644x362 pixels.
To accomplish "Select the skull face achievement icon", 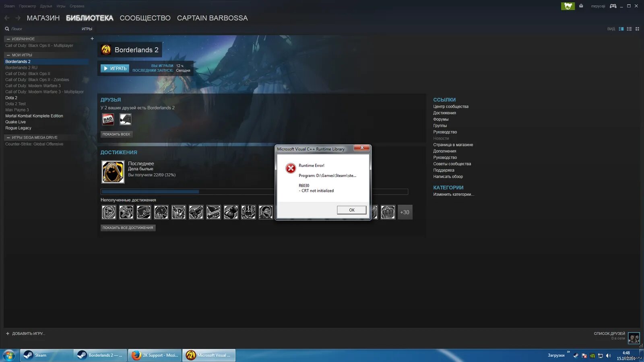I will pyautogui.click(x=109, y=212).
